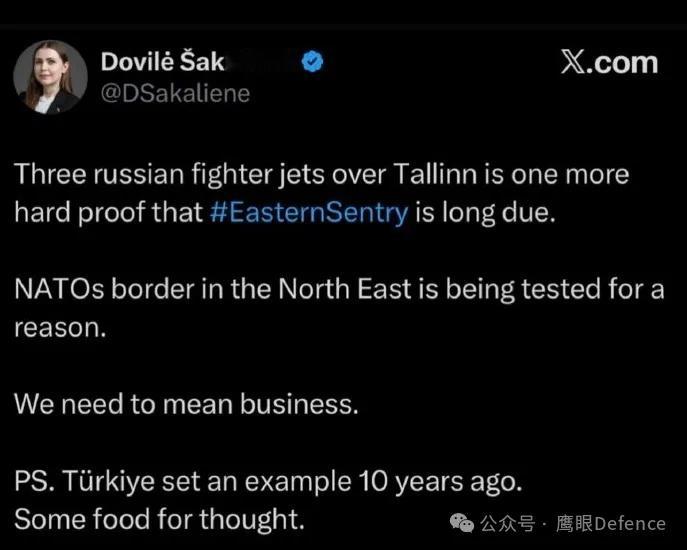
Task: Click the 公众号 label in the watermark
Action: click(x=508, y=524)
